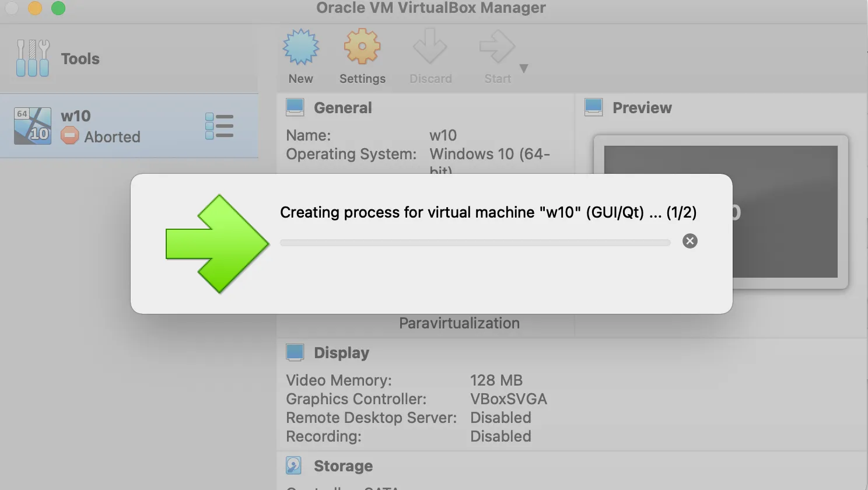The width and height of the screenshot is (868, 490).
Task: Click the Discard arrow icon
Action: tap(430, 46)
